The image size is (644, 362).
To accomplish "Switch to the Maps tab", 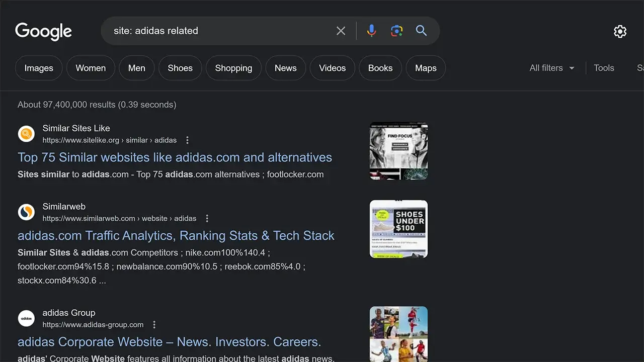I will (426, 68).
